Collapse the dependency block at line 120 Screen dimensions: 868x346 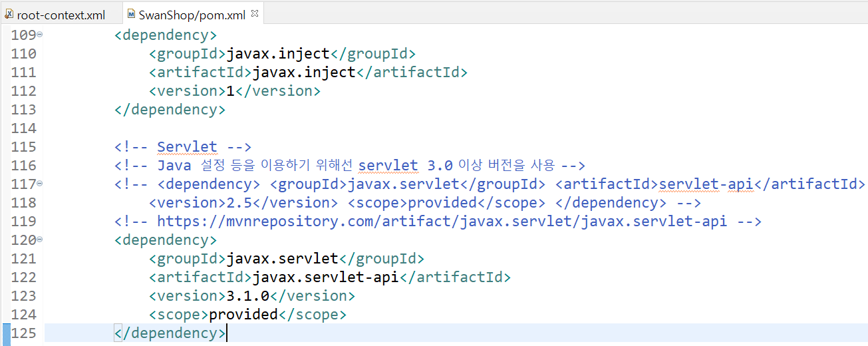[x=40, y=239]
